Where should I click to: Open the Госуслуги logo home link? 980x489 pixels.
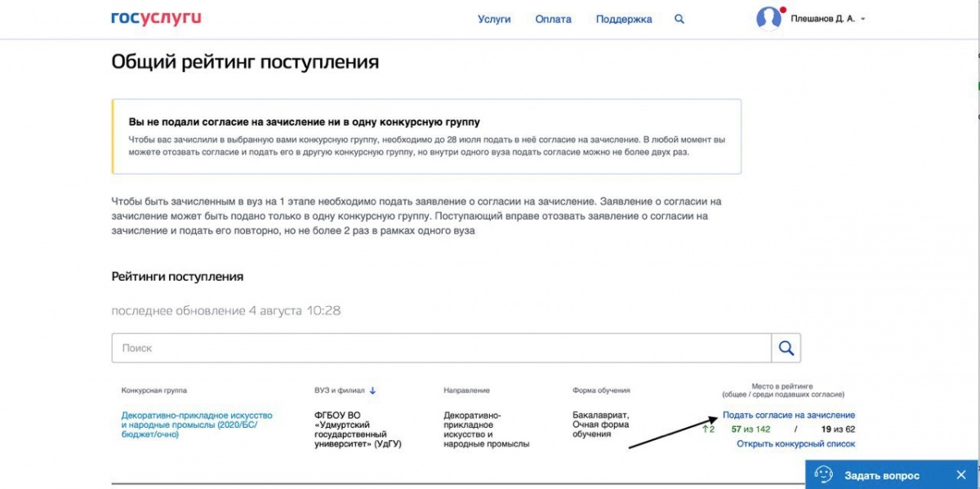click(156, 18)
